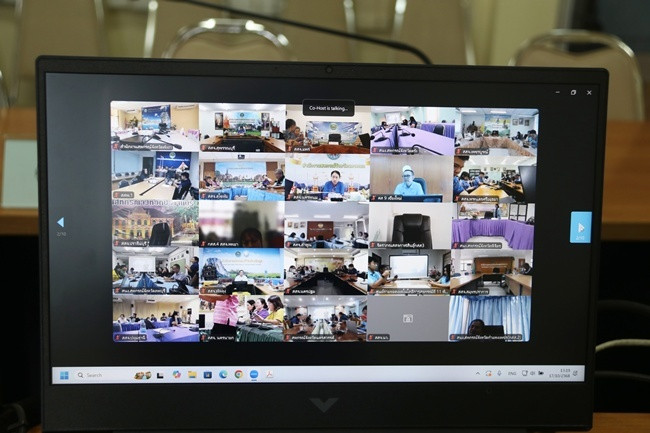Select the yellow building video tile

click(x=154, y=224)
